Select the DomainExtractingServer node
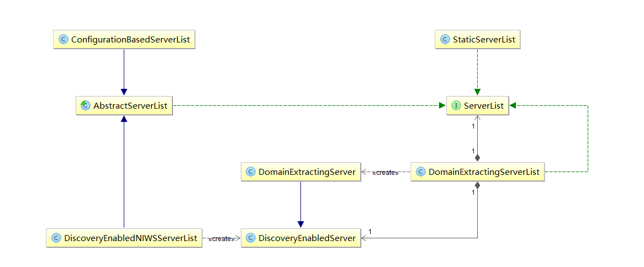This screenshot has width=644, height=267. pos(300,172)
